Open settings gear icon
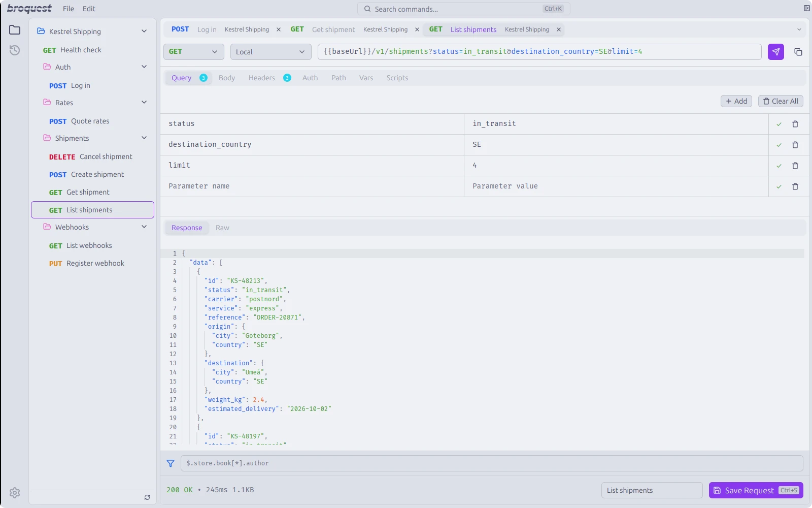 pyautogui.click(x=15, y=493)
